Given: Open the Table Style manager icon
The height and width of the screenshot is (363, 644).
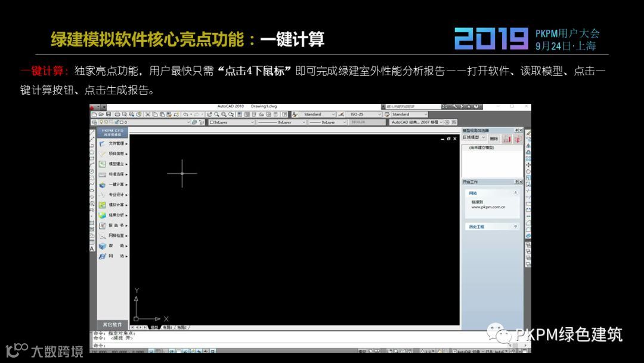Looking at the screenshot, I should pos(387,114).
